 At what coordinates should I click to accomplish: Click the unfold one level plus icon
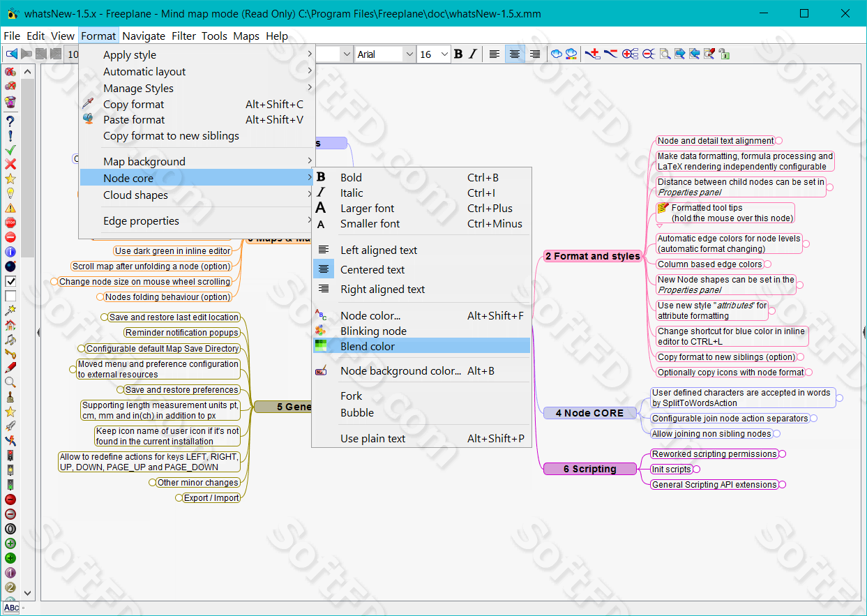(x=631, y=54)
